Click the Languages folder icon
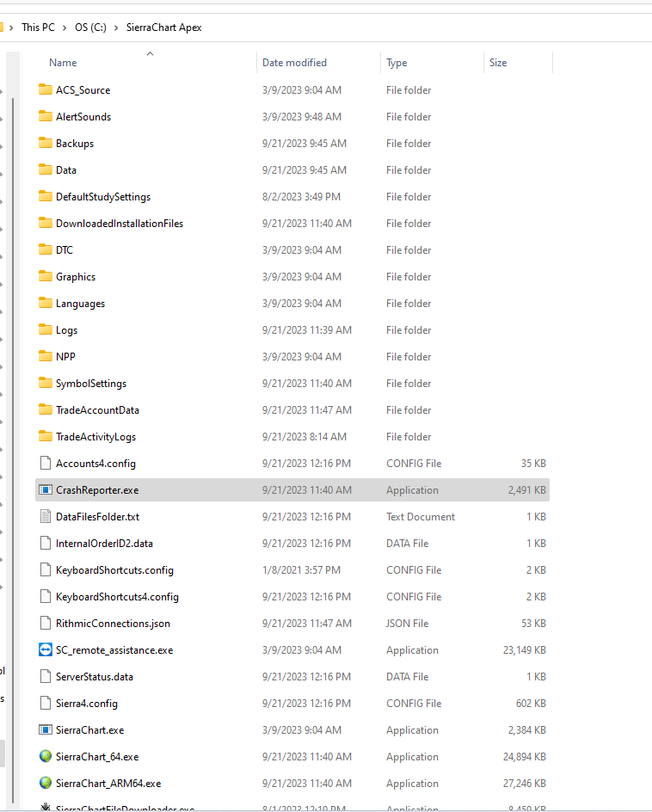The image size is (652, 812). click(x=46, y=303)
